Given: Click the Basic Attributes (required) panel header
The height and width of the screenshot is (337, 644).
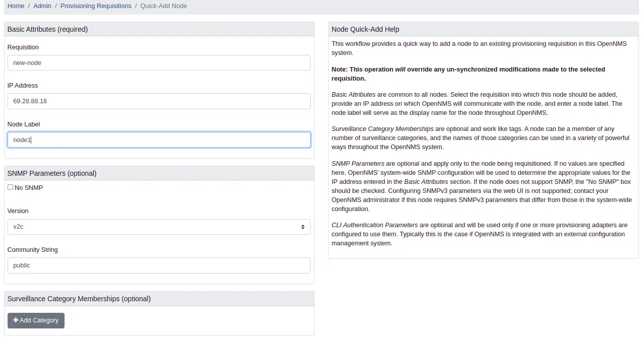Looking at the screenshot, I should [x=48, y=29].
